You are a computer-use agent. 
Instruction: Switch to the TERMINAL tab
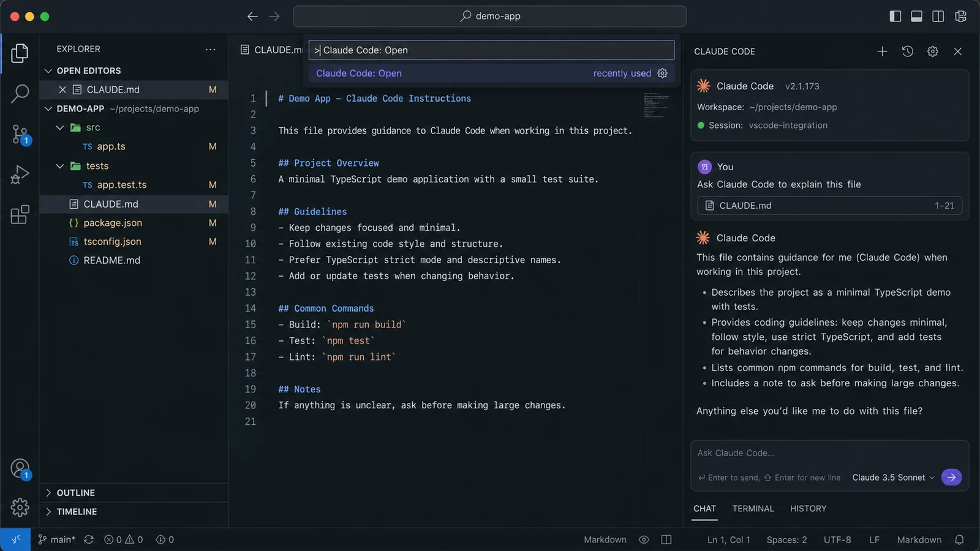coord(753,509)
